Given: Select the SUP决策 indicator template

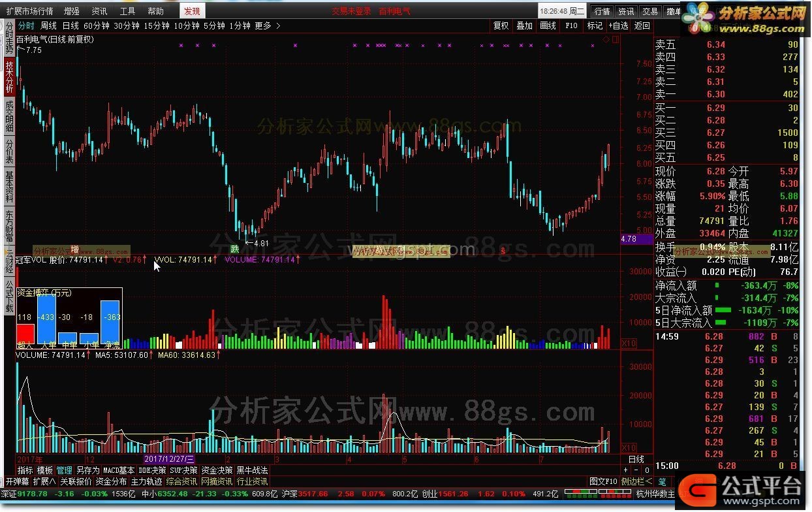Looking at the screenshot, I should click(183, 470).
